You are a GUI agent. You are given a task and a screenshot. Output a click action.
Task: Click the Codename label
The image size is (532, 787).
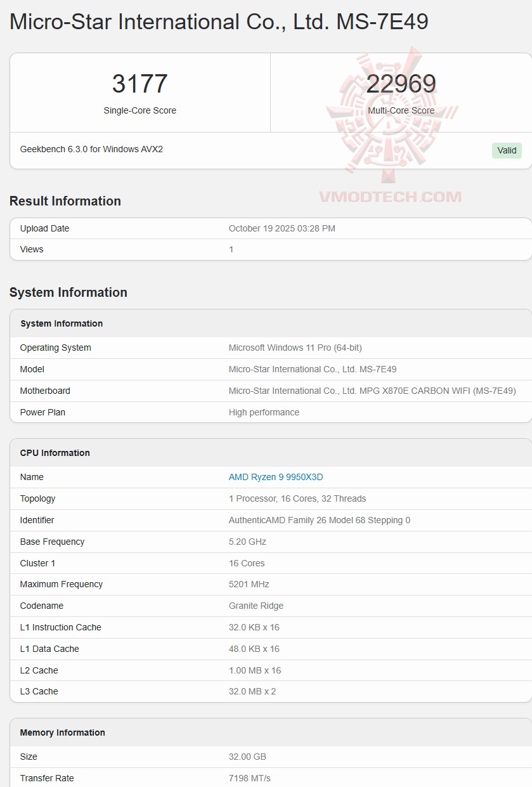[x=42, y=606]
